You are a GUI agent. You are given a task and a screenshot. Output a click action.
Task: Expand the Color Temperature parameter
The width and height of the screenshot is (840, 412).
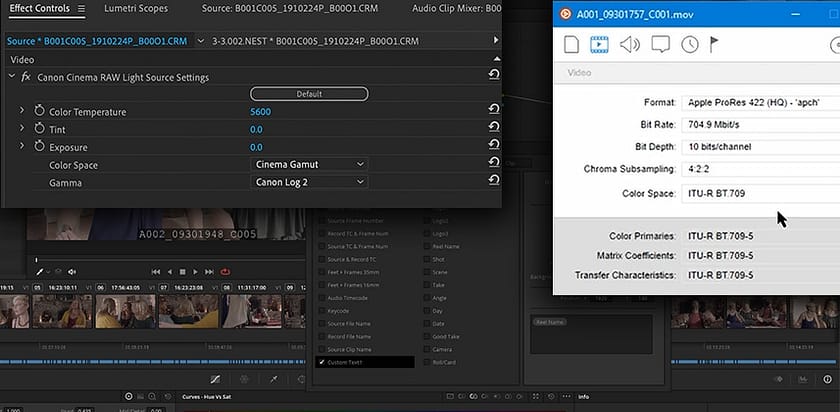tap(22, 110)
